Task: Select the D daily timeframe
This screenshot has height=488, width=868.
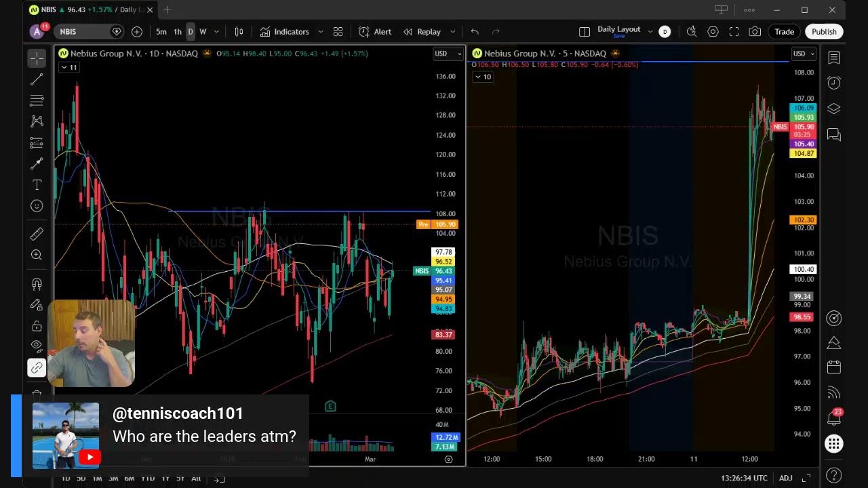Action: click(191, 32)
